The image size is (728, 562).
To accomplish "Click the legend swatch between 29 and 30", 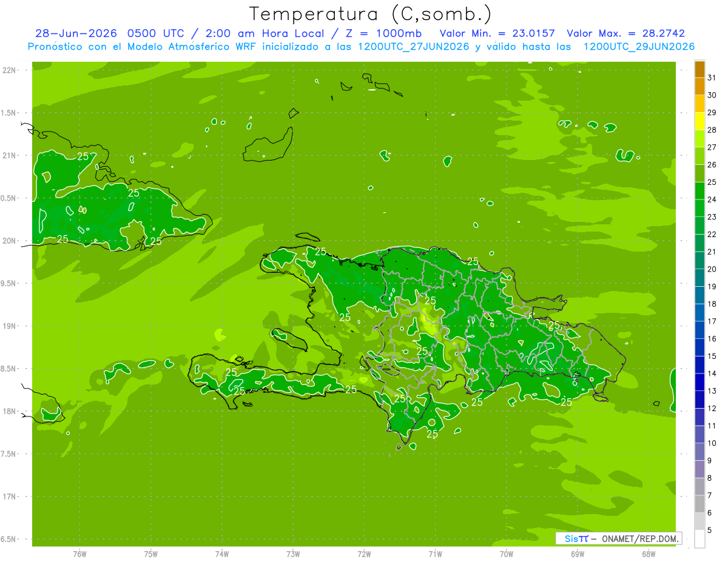I will 699,104.
